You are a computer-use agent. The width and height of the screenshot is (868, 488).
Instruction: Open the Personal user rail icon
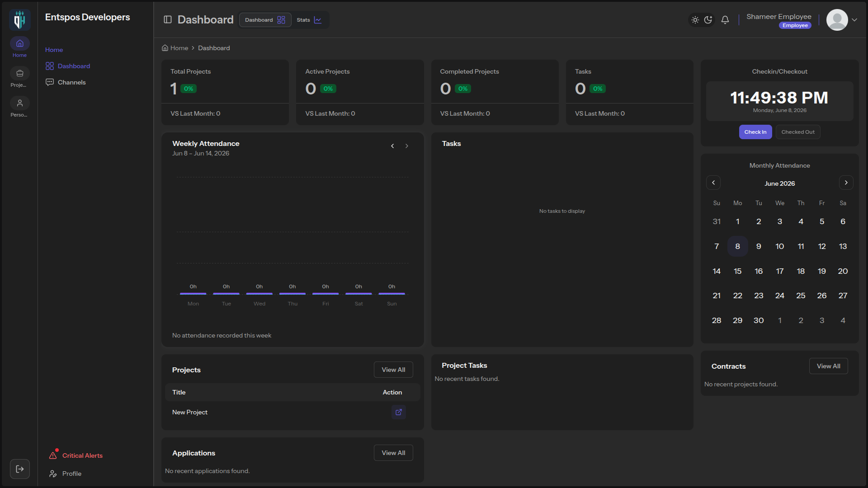(19, 103)
